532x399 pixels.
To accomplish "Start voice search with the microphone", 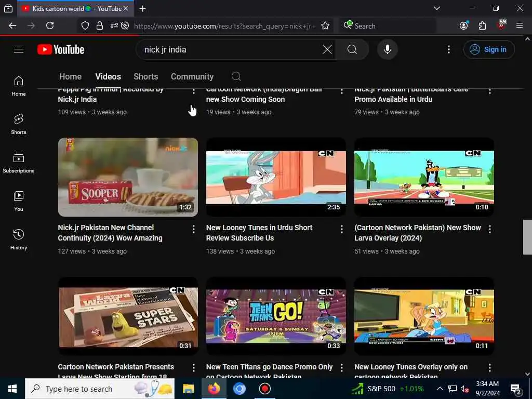I will [x=387, y=49].
